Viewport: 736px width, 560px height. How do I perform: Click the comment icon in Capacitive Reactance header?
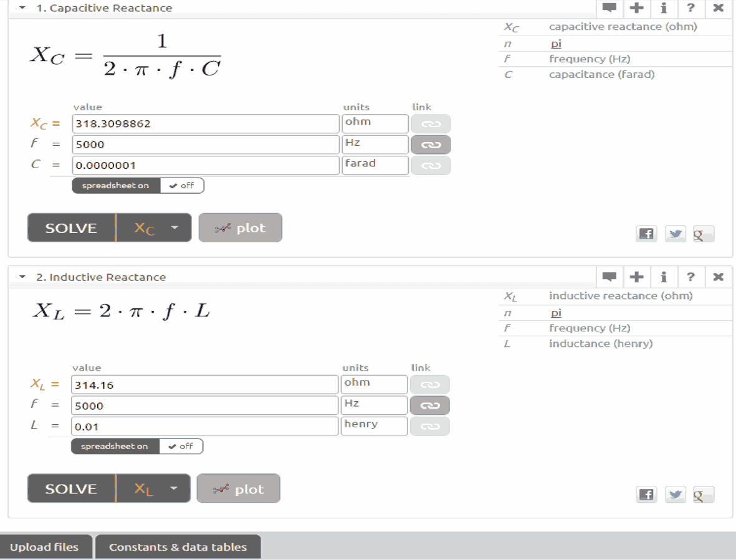[x=609, y=8]
